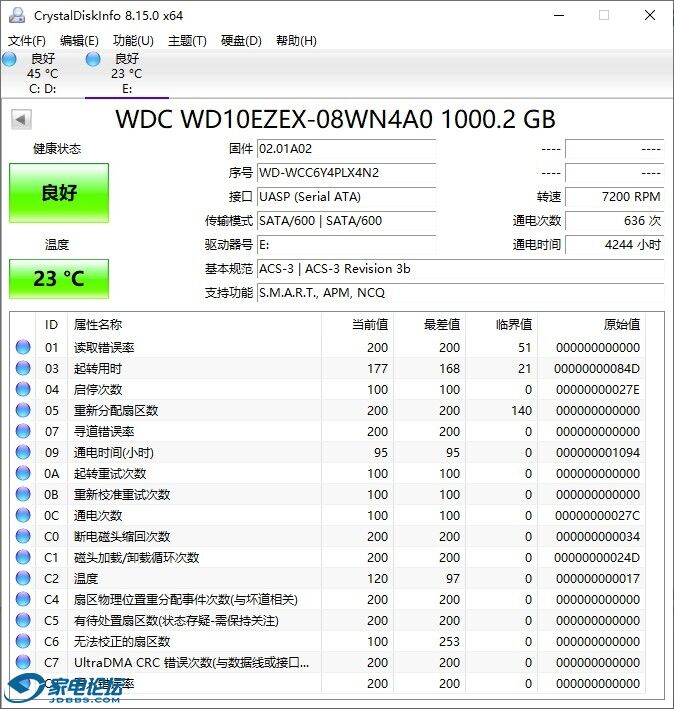Click the previous disk arrow button

(x=21, y=119)
